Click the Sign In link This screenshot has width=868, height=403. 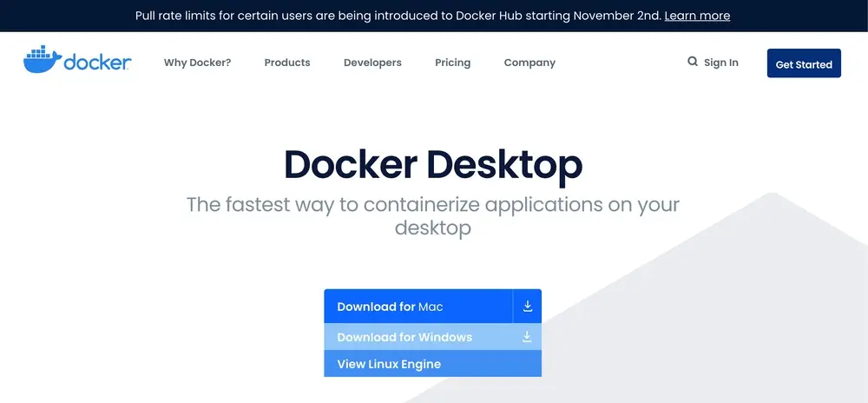click(x=720, y=63)
